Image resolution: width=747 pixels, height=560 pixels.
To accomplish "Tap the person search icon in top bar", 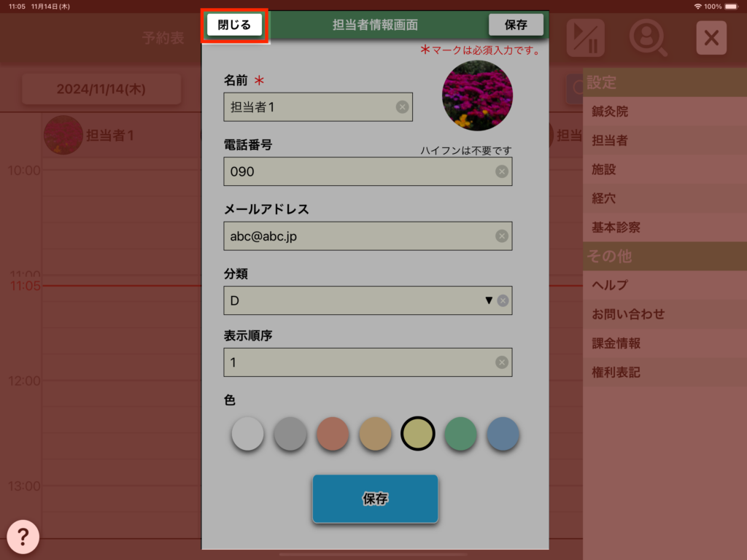I will 648,38.
